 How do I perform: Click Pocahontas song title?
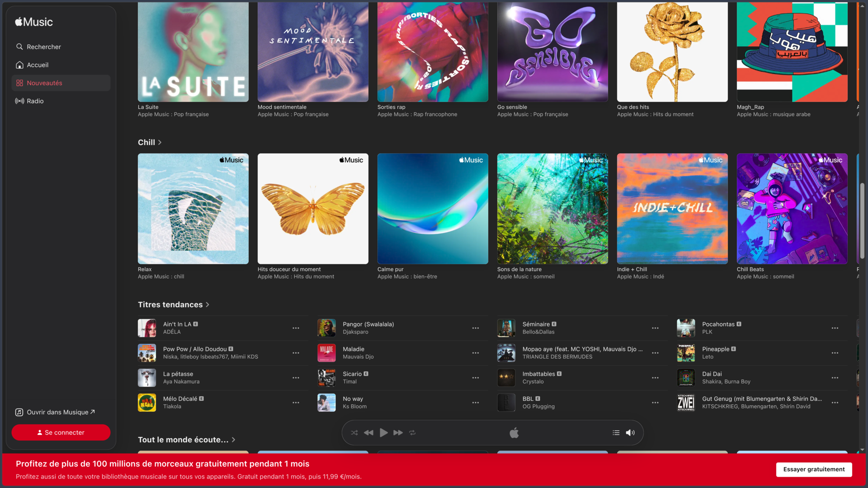[718, 324]
